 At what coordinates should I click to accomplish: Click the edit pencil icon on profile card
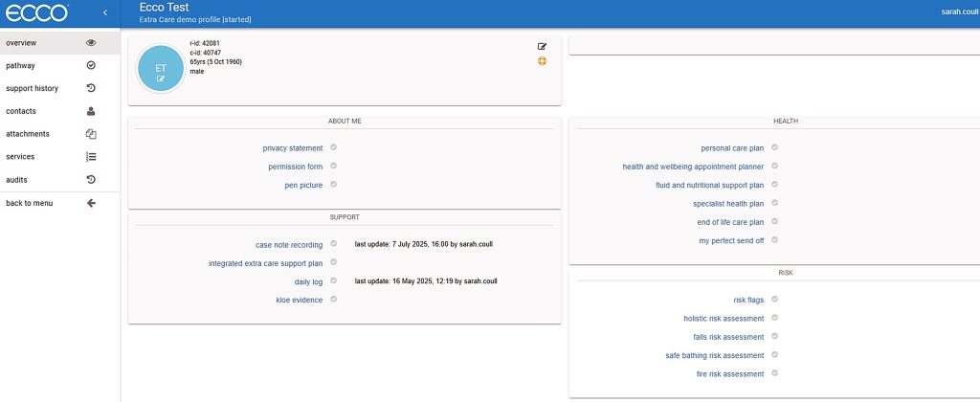[x=543, y=46]
